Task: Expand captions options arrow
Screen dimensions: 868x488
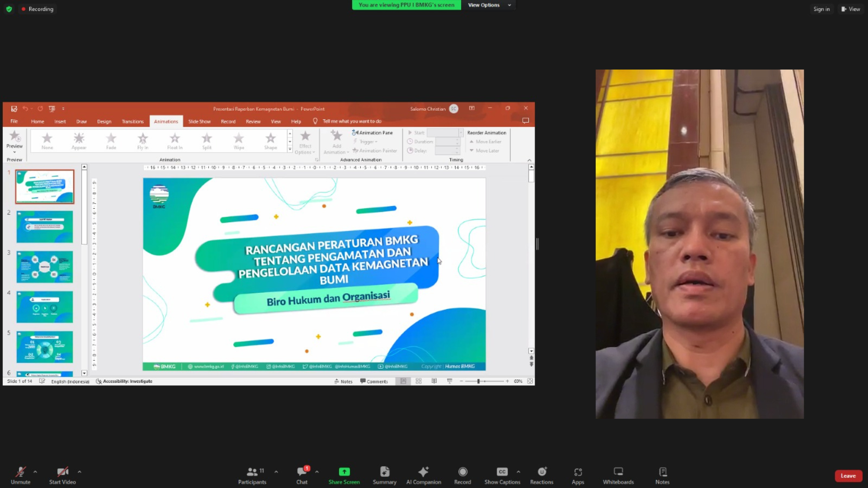Action: coord(519,472)
